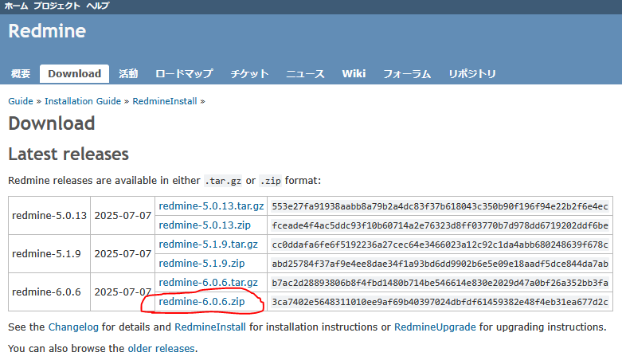Click the .zip code text in the intro sentence
Viewport: 622px width, 364px height.
pos(271,181)
